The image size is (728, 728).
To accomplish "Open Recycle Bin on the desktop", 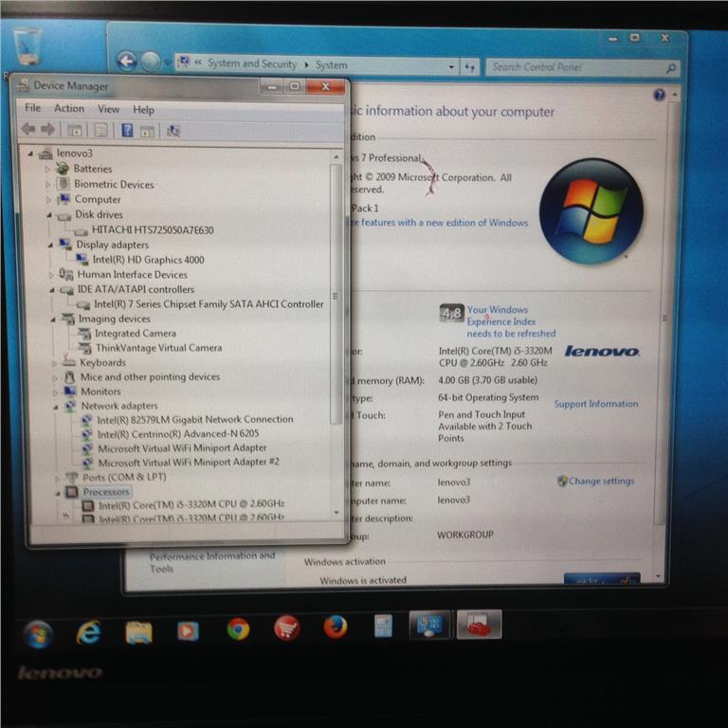I will click(x=27, y=45).
